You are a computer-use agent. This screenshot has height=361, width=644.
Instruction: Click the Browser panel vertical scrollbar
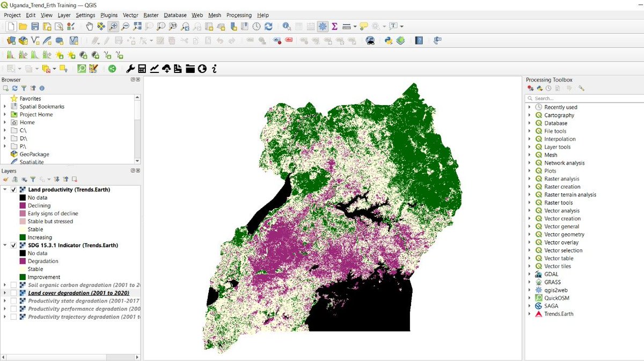137,129
